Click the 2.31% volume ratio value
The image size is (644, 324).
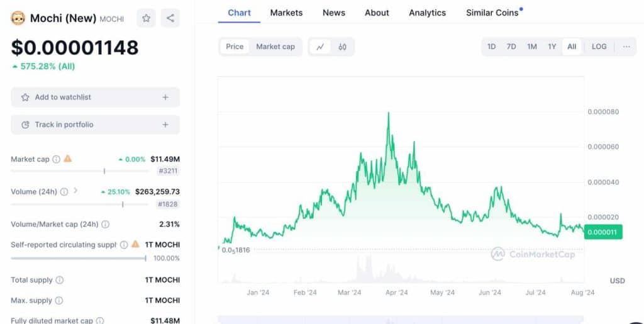tap(170, 224)
